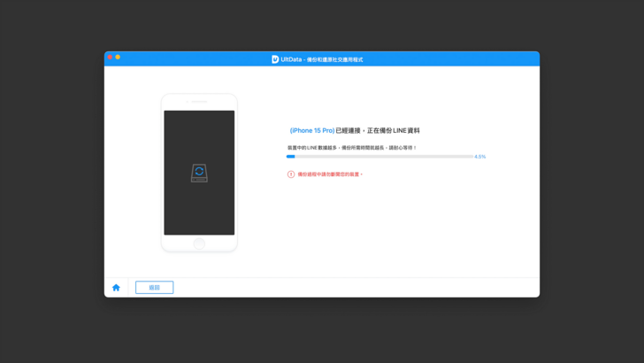Click the backup sync icon on phone
The width and height of the screenshot is (644, 363).
(199, 173)
